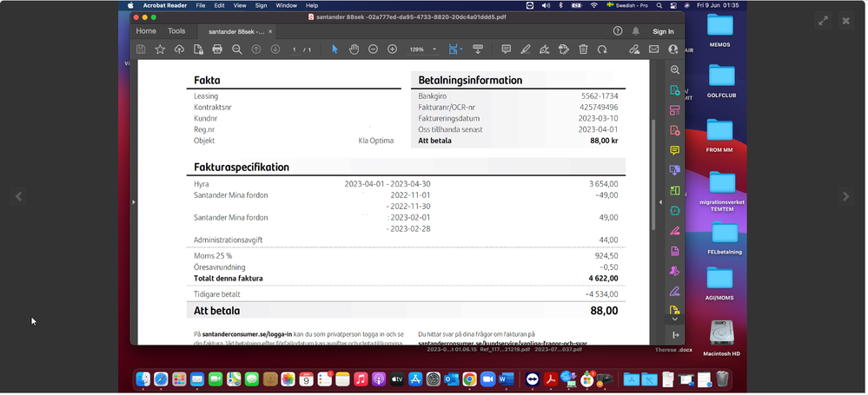Click the arrow Selection tool

point(335,49)
